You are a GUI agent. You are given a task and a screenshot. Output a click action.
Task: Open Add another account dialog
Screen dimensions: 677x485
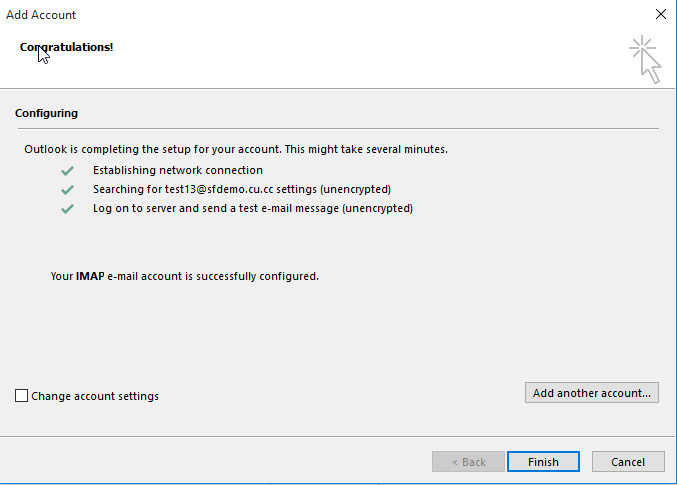[592, 393]
